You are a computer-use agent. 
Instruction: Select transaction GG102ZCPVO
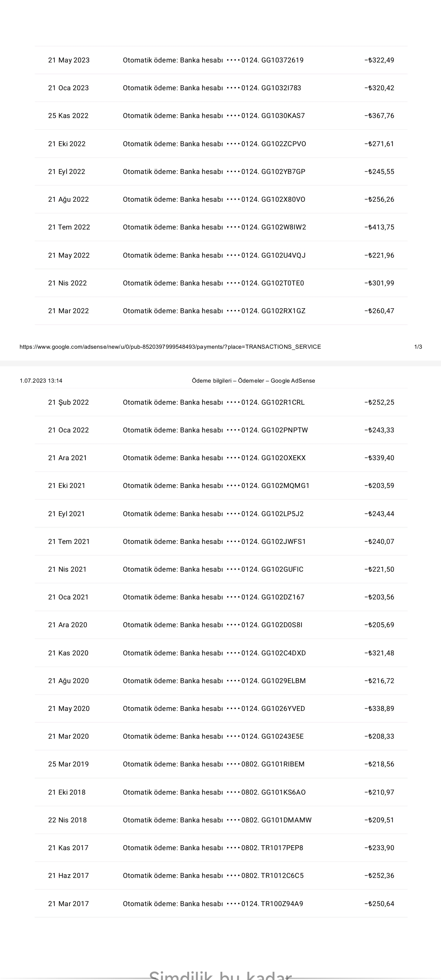(x=283, y=144)
